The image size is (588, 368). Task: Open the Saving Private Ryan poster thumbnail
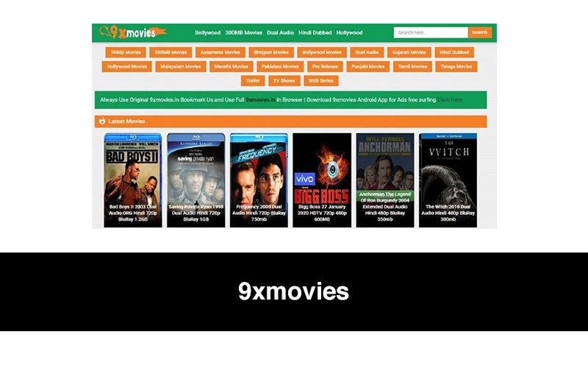[196, 180]
